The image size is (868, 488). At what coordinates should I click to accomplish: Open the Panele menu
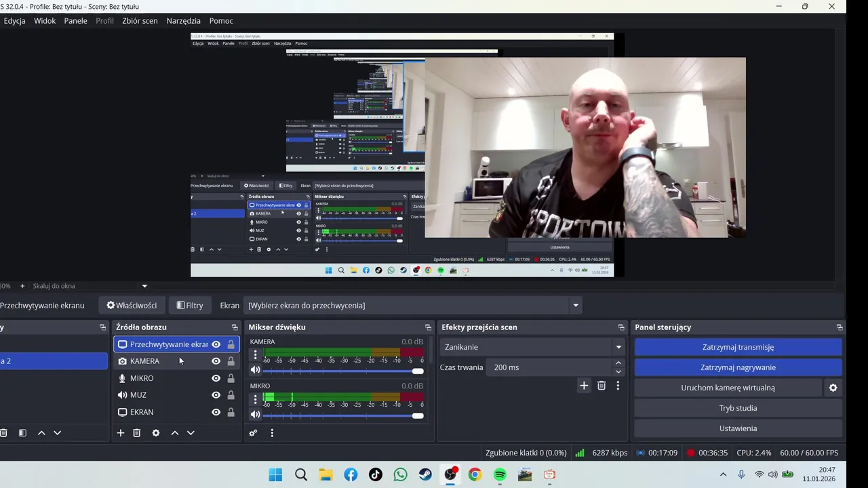(75, 21)
